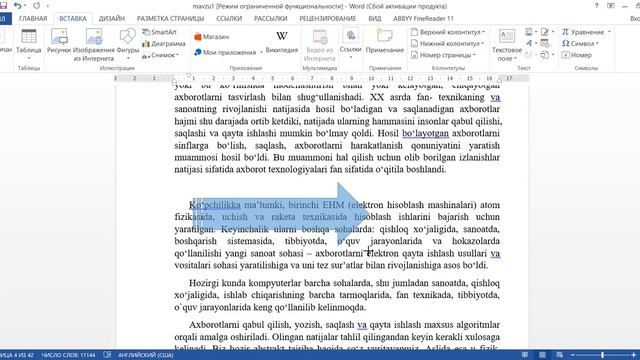Click inside the paragraph starting 'Hozirgi kunda'
This screenshot has width=640, height=360.
coord(337,295)
